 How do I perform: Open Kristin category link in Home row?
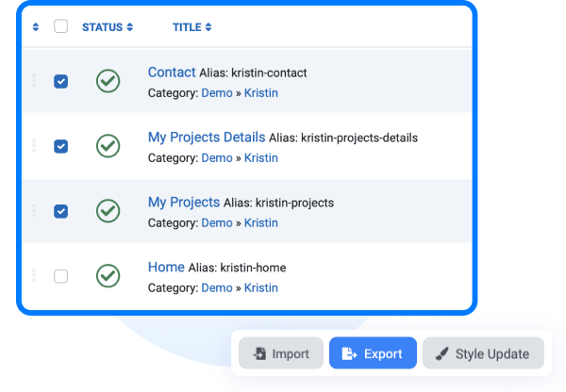(x=261, y=287)
